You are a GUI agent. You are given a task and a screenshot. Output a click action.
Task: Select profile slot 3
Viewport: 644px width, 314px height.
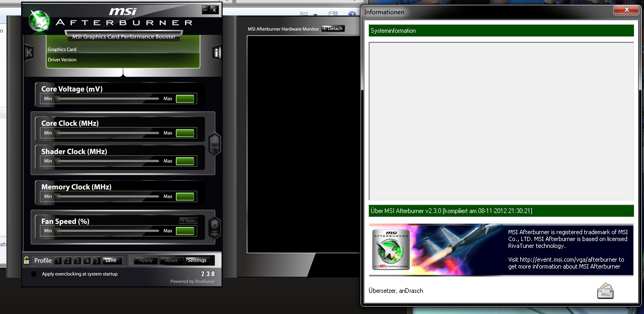77,261
